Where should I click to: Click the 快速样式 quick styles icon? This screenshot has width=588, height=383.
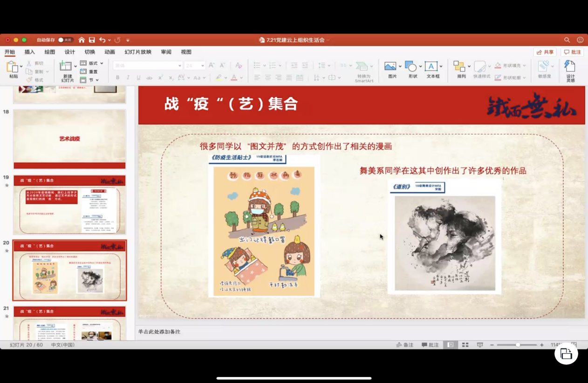(480, 67)
